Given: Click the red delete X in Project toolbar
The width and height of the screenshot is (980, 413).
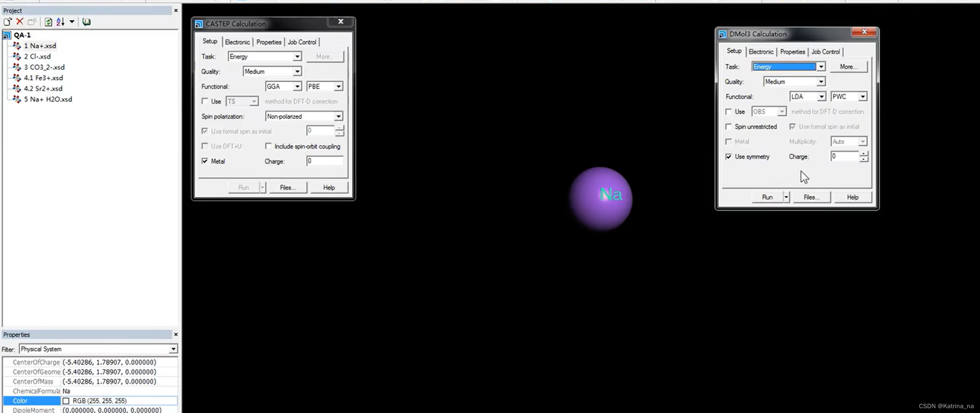Looking at the screenshot, I should pos(20,22).
